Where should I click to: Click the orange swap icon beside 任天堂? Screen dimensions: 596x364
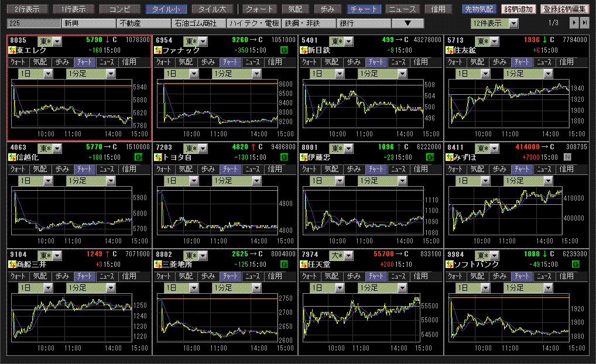pyautogui.click(x=304, y=265)
